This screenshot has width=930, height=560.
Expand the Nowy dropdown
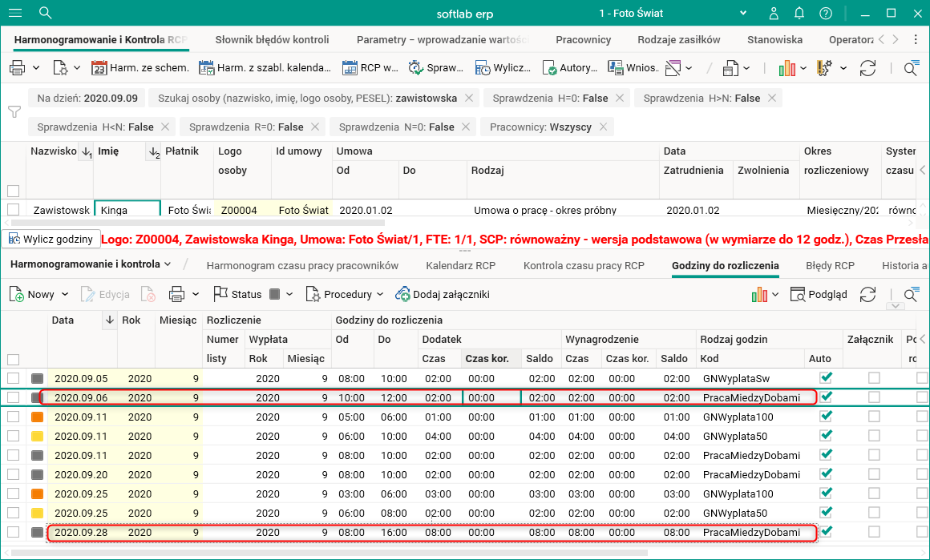coord(65,294)
